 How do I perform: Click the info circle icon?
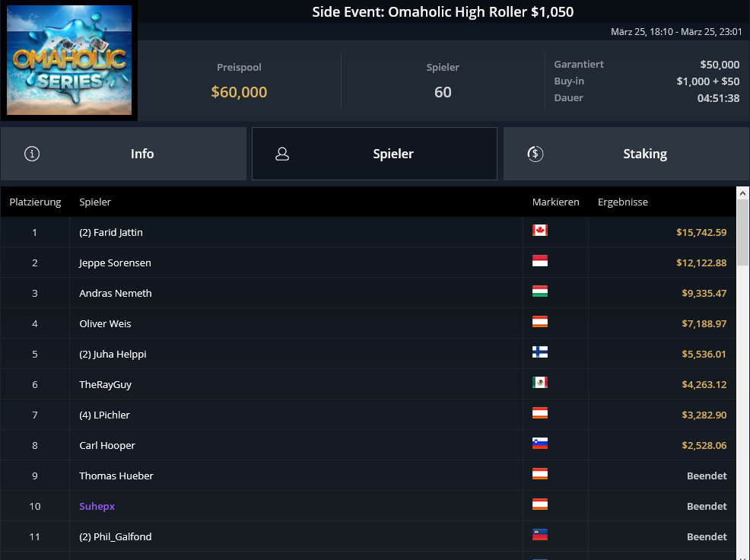coord(32,154)
